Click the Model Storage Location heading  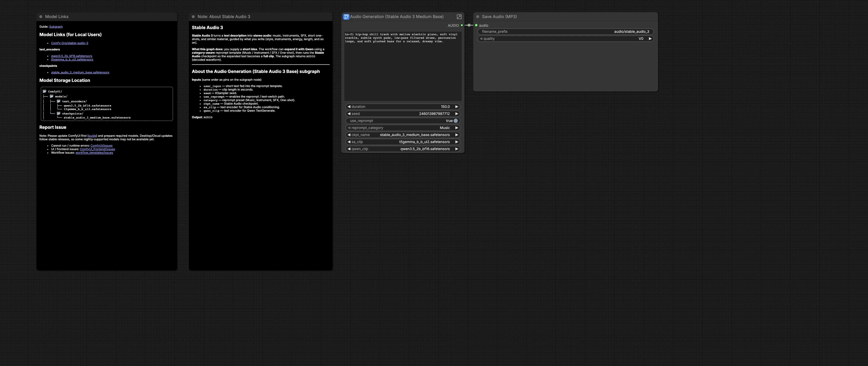[x=65, y=80]
